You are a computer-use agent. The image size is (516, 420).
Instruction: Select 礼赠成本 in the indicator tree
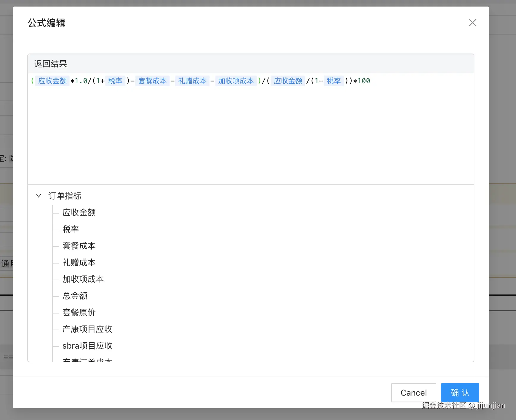click(x=79, y=262)
